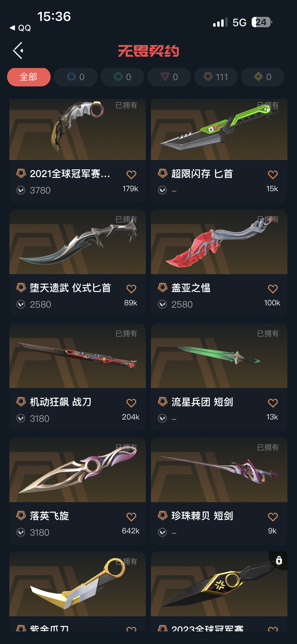This screenshot has width=297, height=644.
Task: Open the 紫金爪刀 gold karambit image
Action: coord(78,584)
